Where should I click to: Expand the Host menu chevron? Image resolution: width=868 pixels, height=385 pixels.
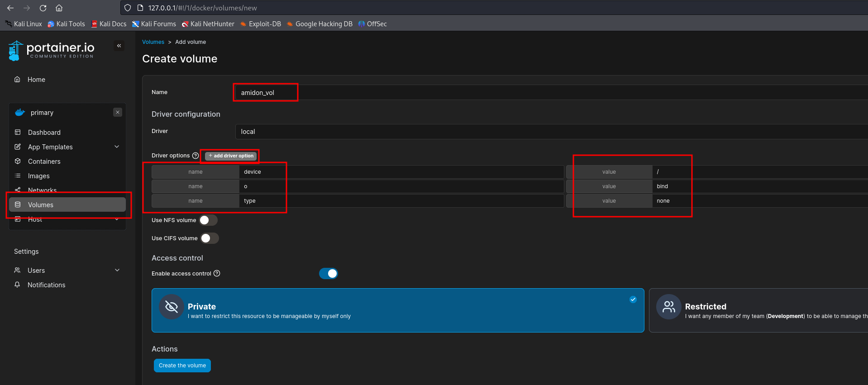[117, 219]
